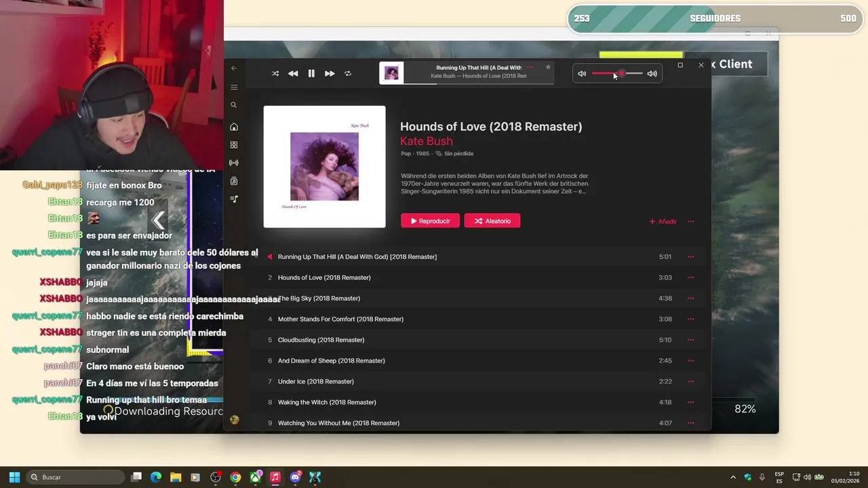868x488 pixels.
Task: Toggle repeat mode in the player bar
Action: pyautogui.click(x=348, y=73)
